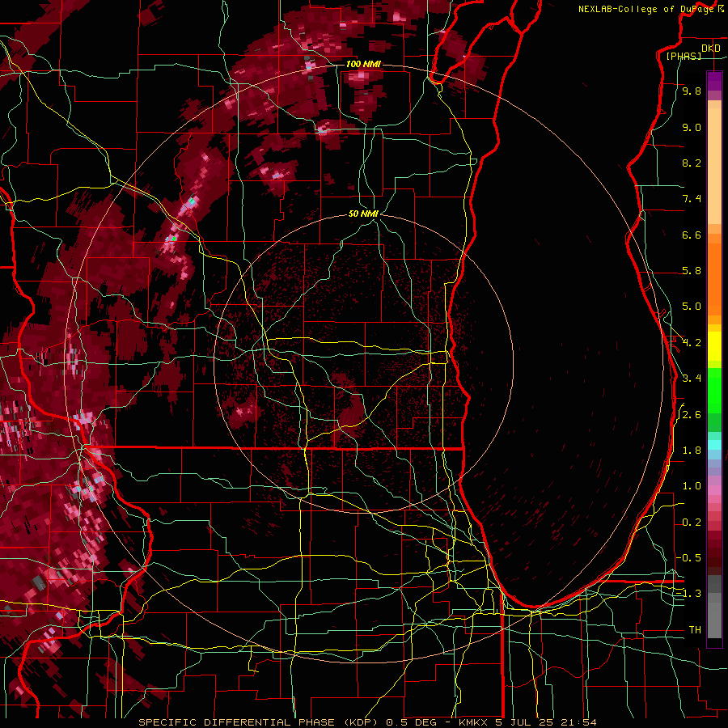Click the '[PHAS]' legend heading
728x728 pixels.
(684, 56)
